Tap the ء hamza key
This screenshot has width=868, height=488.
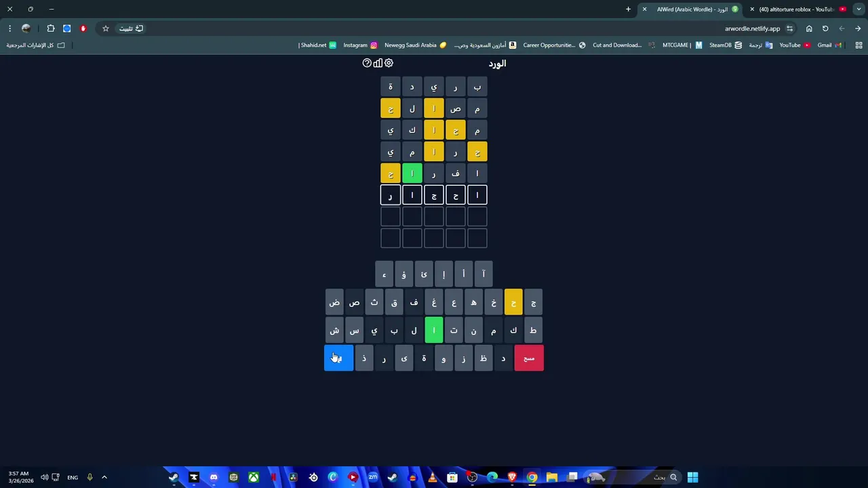pos(384,274)
